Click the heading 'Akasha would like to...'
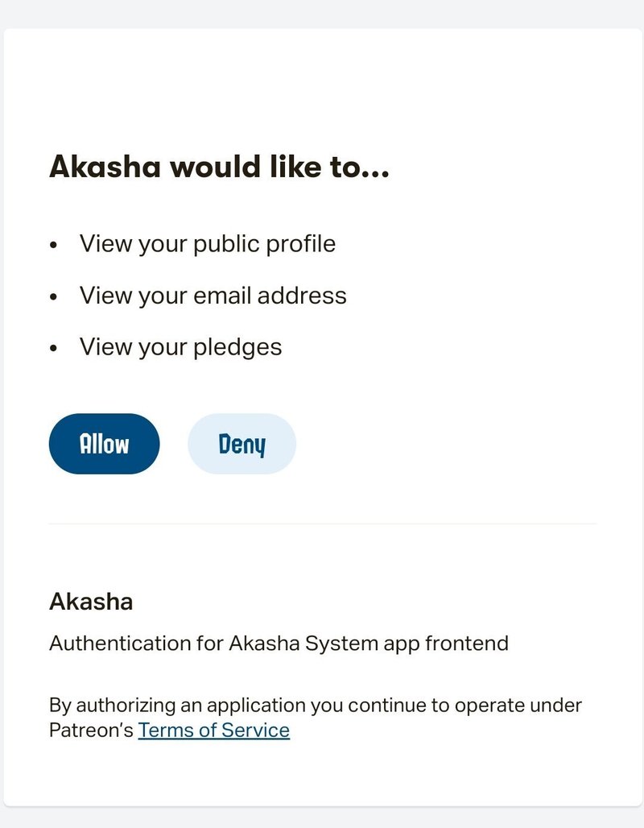The height and width of the screenshot is (828, 644). click(220, 167)
